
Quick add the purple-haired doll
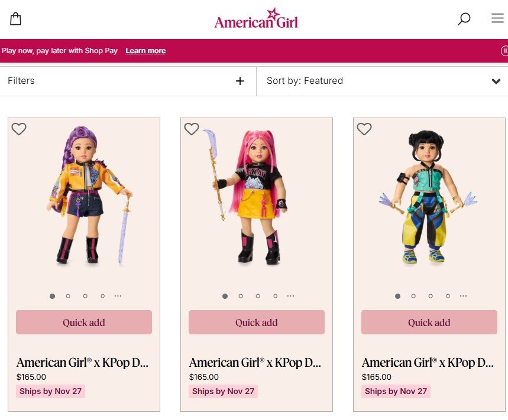click(x=84, y=323)
